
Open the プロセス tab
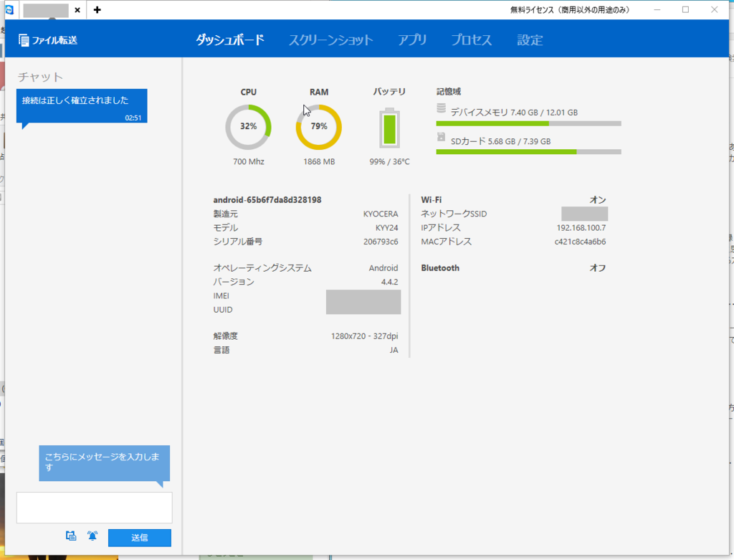pos(472,40)
